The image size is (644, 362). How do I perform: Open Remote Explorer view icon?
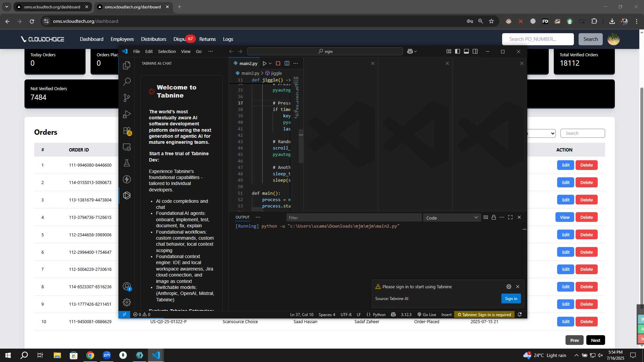click(127, 147)
